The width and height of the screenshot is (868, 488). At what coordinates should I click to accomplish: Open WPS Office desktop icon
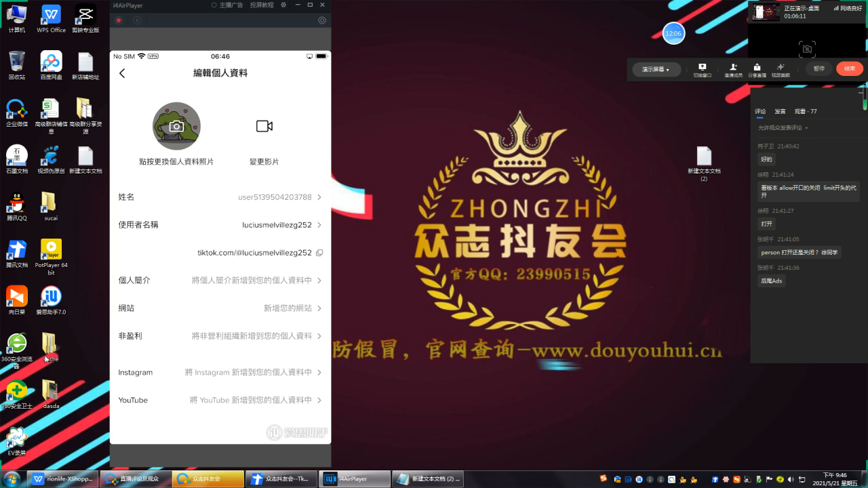(x=52, y=18)
